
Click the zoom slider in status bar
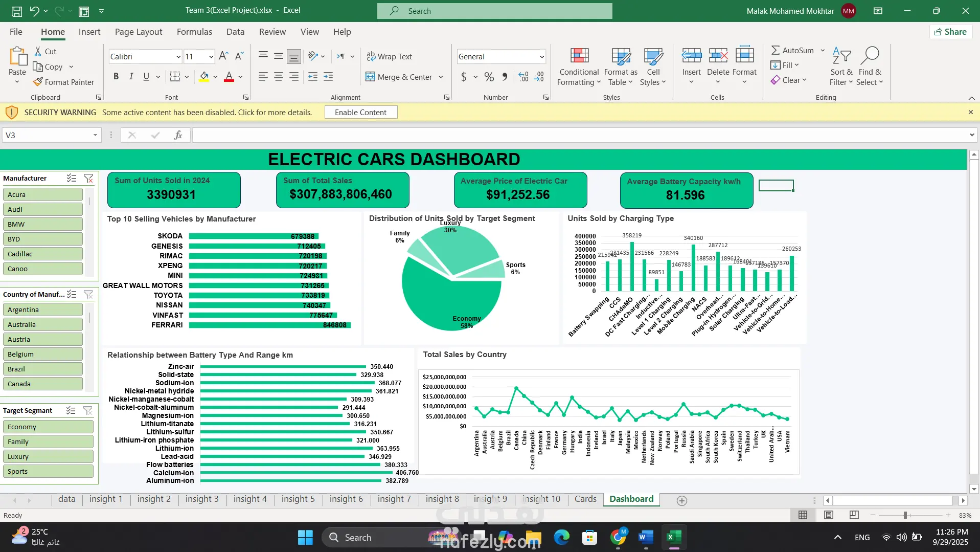click(905, 515)
